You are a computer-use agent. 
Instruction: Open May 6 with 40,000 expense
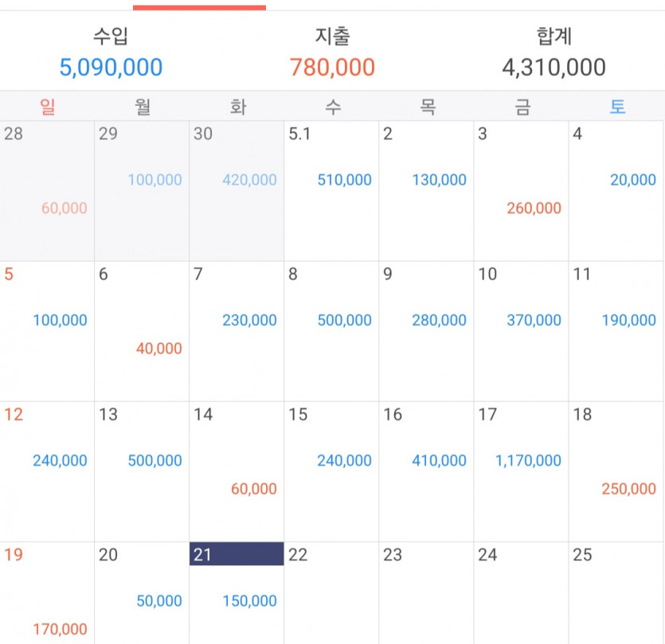pyautogui.click(x=142, y=331)
